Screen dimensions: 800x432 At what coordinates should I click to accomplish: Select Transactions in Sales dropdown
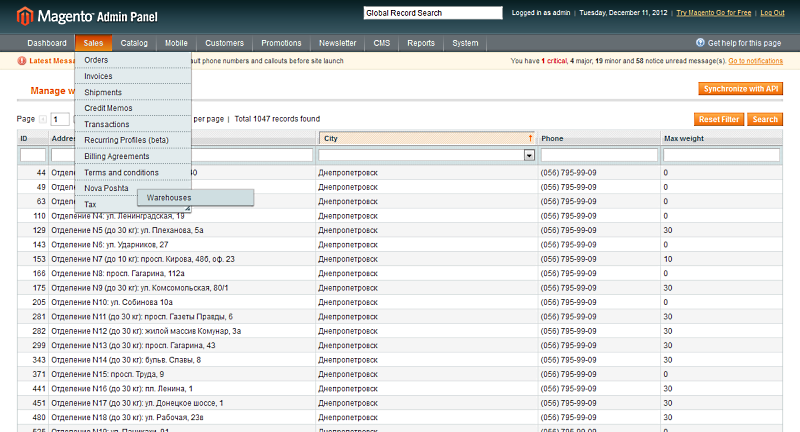133,124
